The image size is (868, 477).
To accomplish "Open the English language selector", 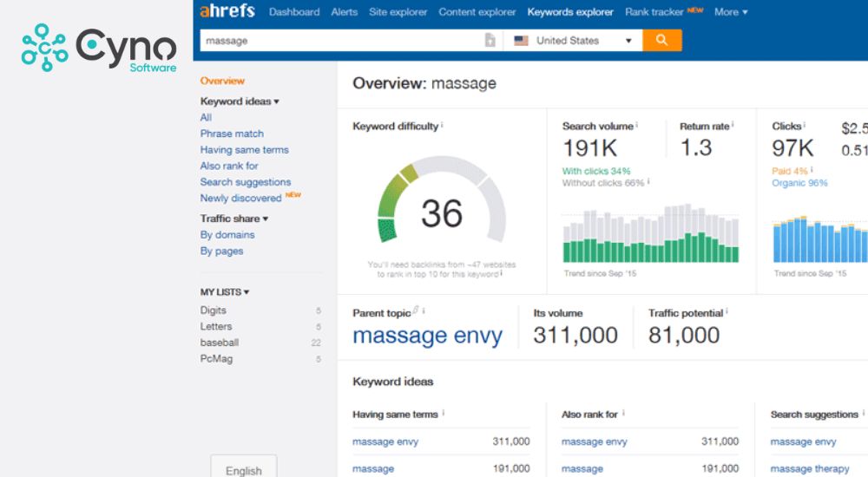I will (x=244, y=467).
